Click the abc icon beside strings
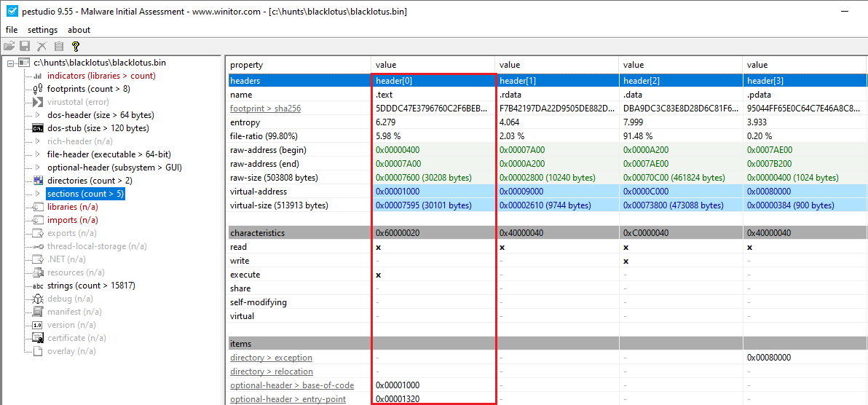The height and width of the screenshot is (405, 868). [38, 286]
